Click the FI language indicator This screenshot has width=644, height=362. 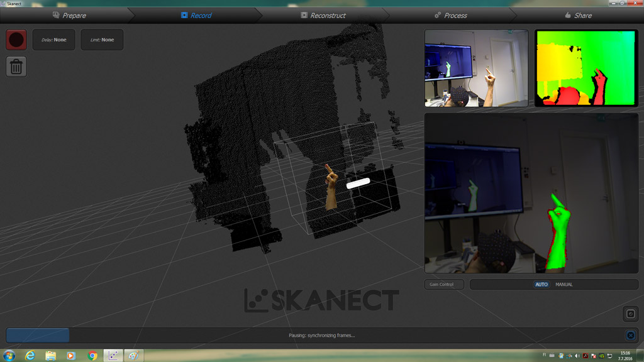coord(544,354)
